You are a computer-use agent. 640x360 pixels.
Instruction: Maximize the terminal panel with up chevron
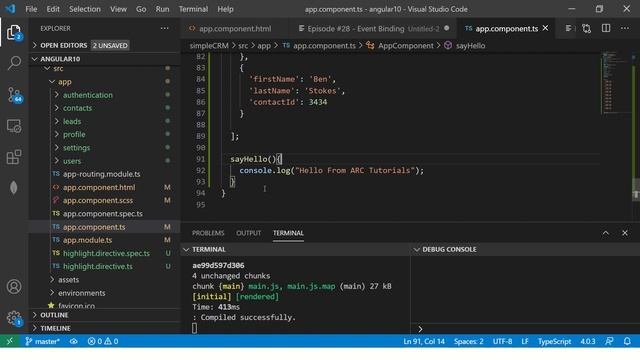tap(606, 233)
